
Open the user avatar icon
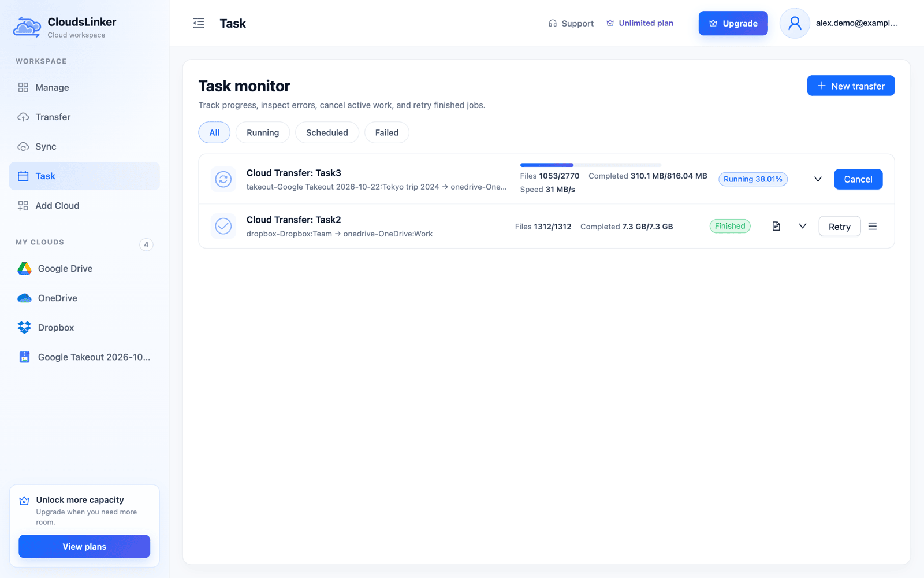click(x=795, y=23)
